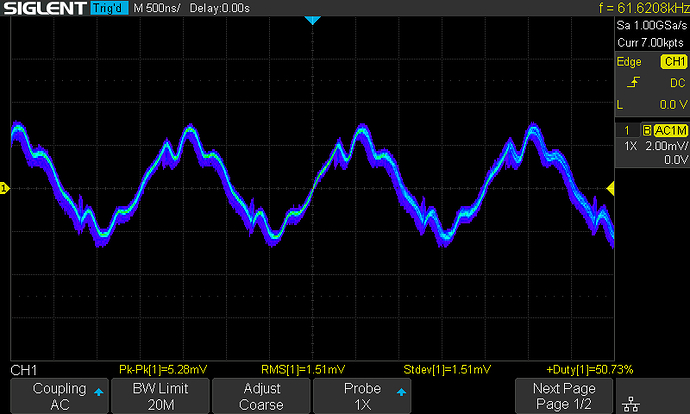
Task: Click the AC1M coupling badge in channel box
Action: (670, 130)
